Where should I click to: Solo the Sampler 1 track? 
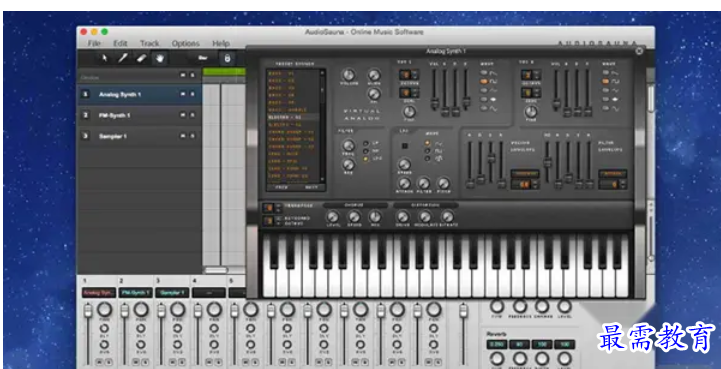(x=192, y=136)
